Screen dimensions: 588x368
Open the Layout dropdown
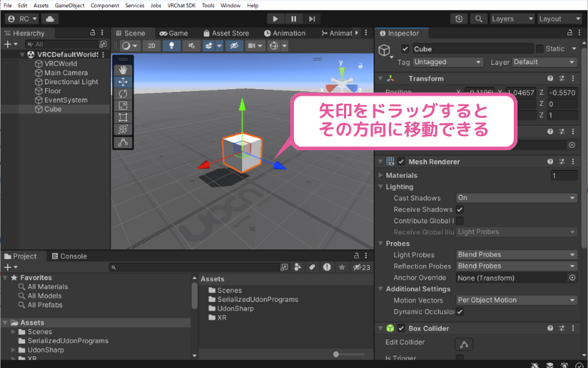(559, 19)
